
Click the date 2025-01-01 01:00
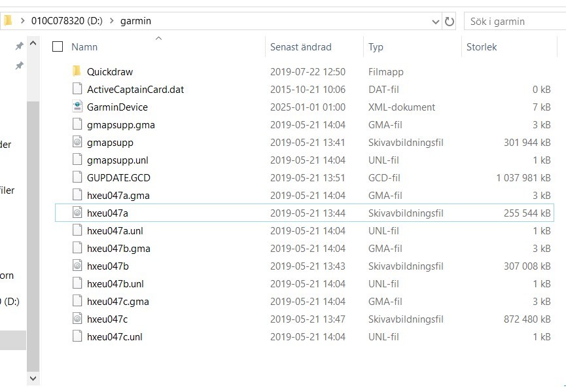pyautogui.click(x=308, y=107)
